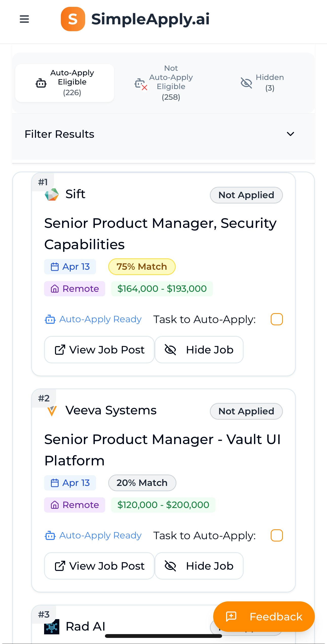Click Sift's Not Applied status badge

(246, 195)
